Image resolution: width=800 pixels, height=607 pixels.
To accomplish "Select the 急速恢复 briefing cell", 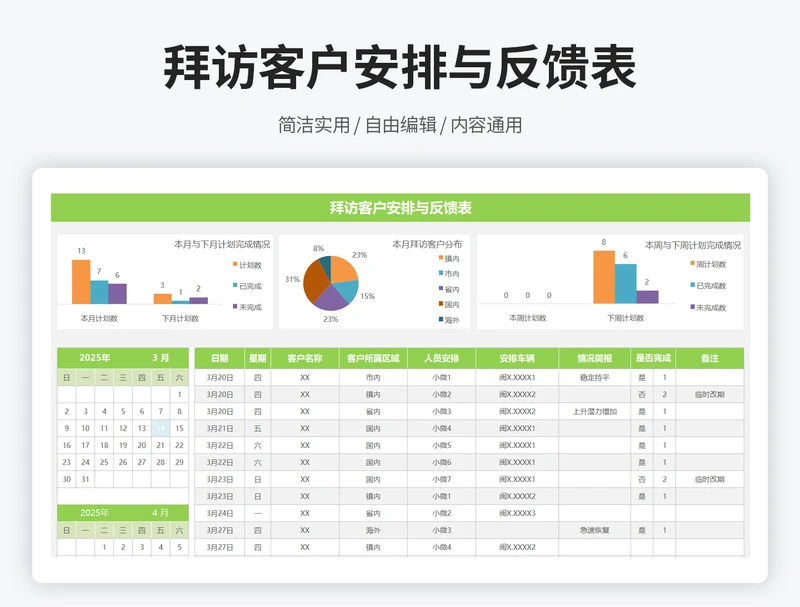I will (x=594, y=530).
